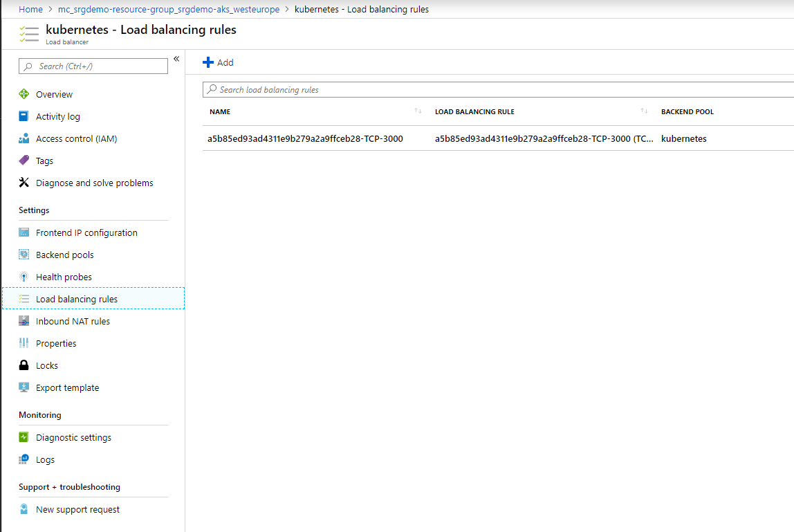Click the Tags icon
794x532 pixels.
click(x=24, y=160)
